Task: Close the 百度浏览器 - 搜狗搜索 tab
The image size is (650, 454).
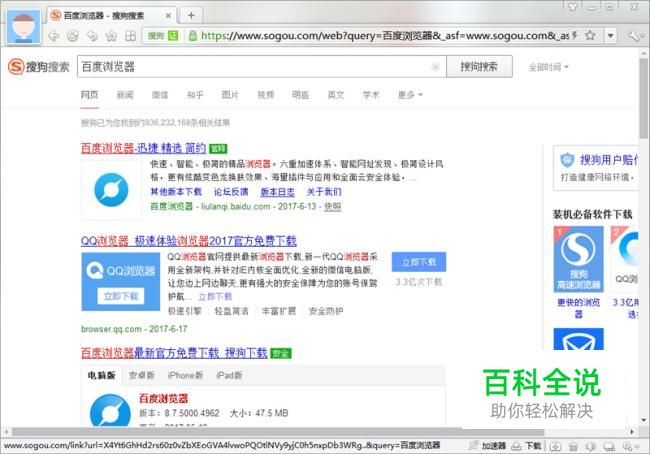Action: 168,16
